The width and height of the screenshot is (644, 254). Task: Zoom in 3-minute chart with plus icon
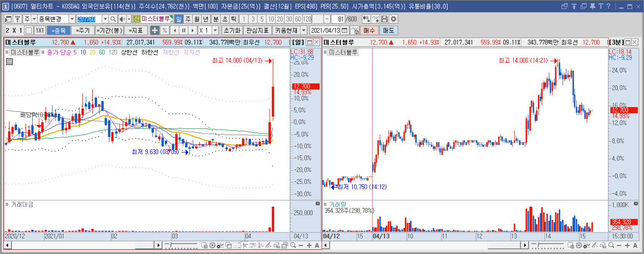pos(627,245)
